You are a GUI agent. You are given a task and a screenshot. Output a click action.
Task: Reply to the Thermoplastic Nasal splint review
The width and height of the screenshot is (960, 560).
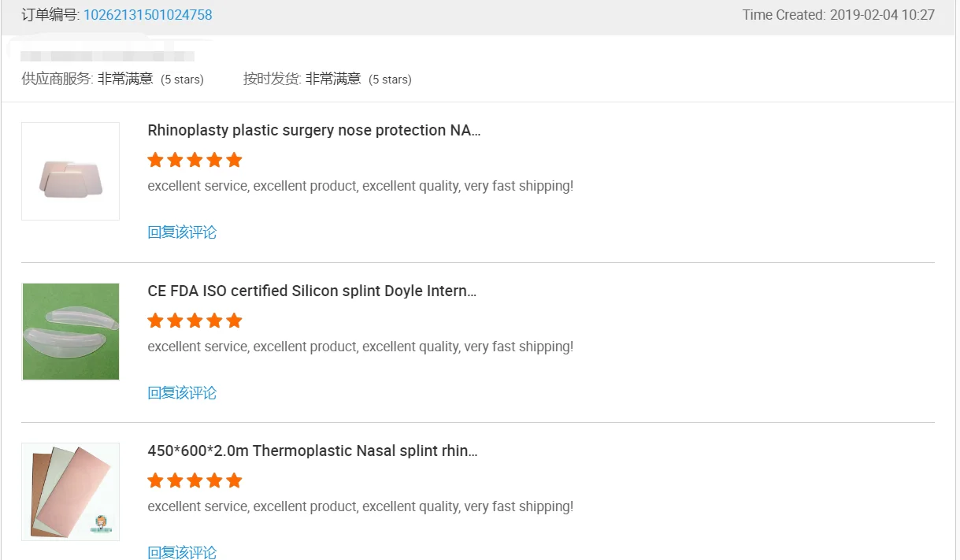tap(182, 552)
